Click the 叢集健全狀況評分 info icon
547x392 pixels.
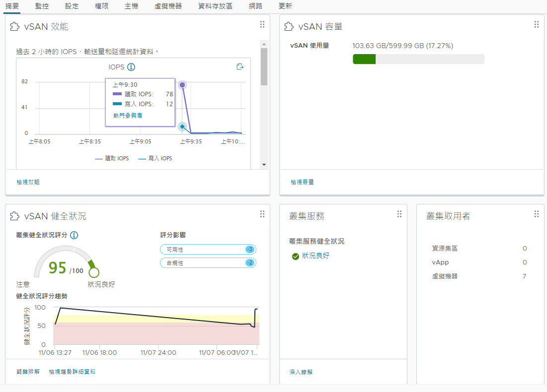[74, 235]
